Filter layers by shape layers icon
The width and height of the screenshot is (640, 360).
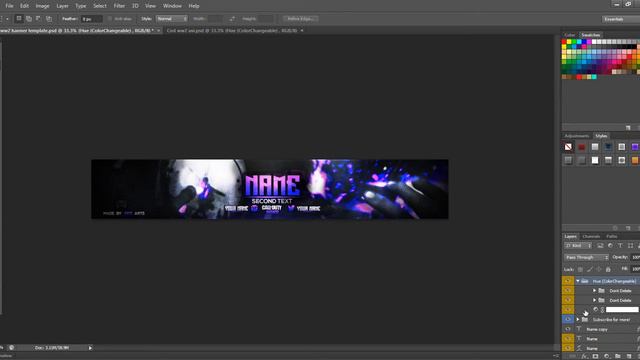630,246
